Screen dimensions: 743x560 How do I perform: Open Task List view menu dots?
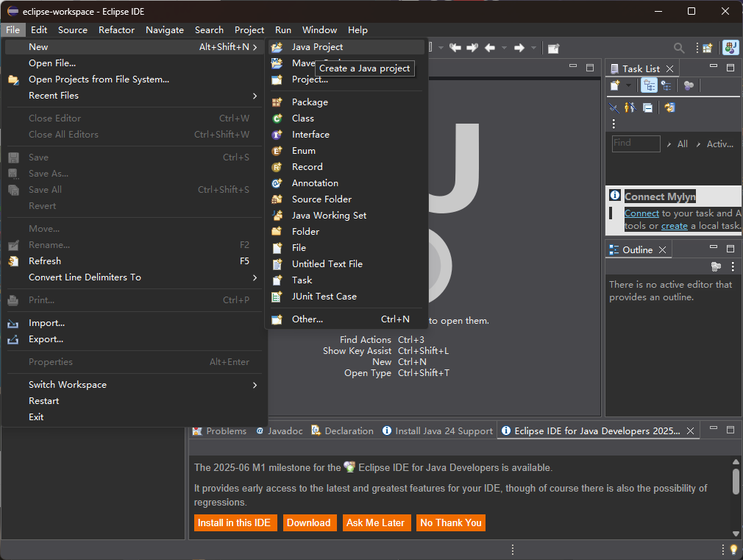pos(614,124)
